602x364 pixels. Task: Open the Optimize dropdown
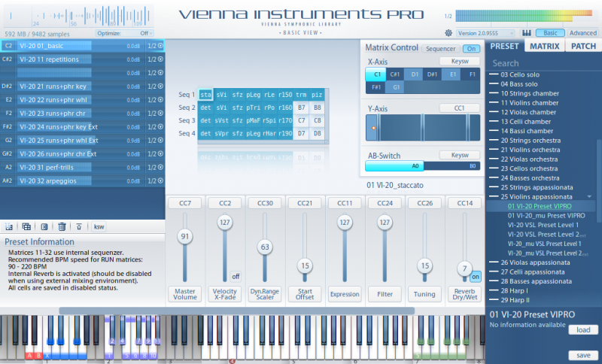(124, 33)
